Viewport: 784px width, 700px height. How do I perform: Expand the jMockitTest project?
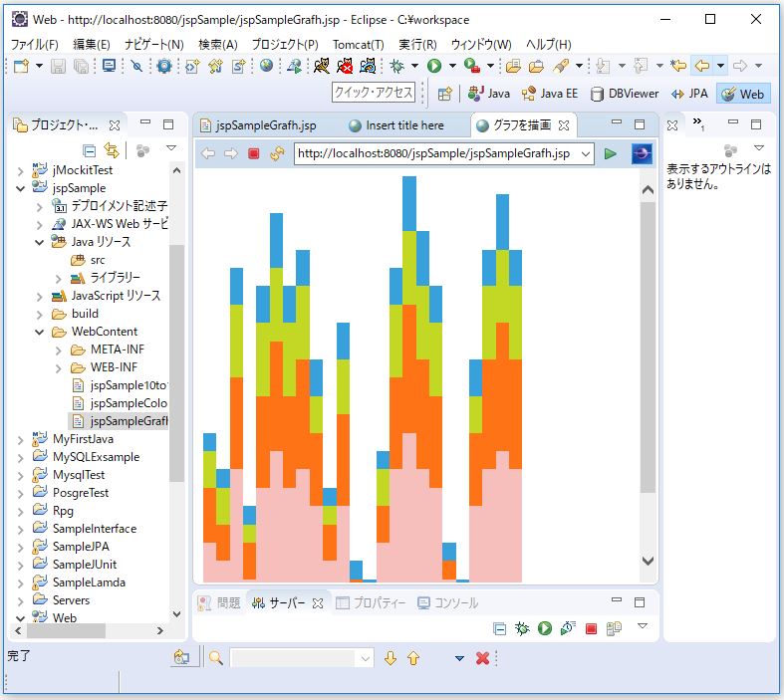click(21, 171)
